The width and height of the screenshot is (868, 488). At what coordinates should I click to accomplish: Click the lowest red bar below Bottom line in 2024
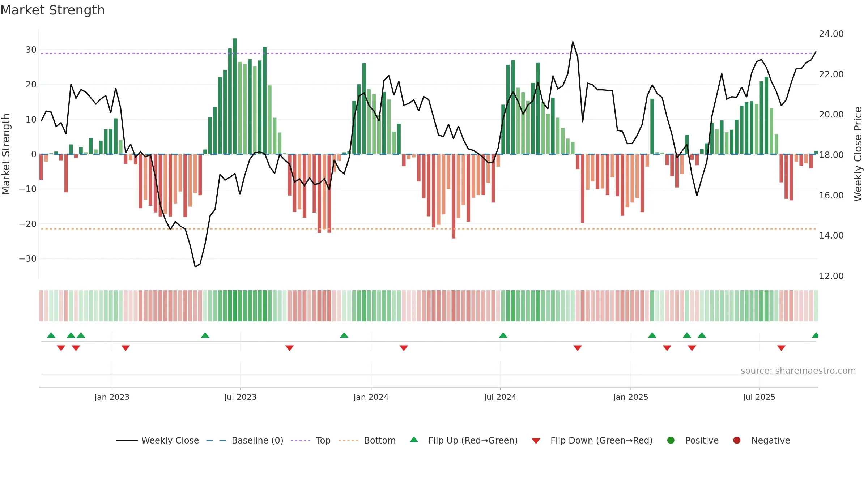454,196
